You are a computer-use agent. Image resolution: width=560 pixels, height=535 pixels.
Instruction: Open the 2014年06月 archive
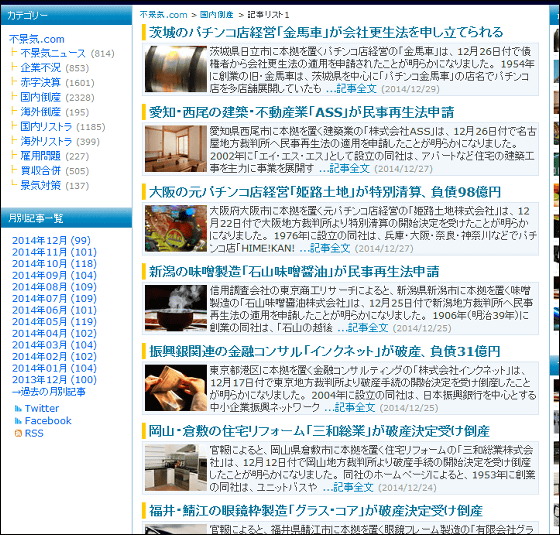[x=54, y=310]
